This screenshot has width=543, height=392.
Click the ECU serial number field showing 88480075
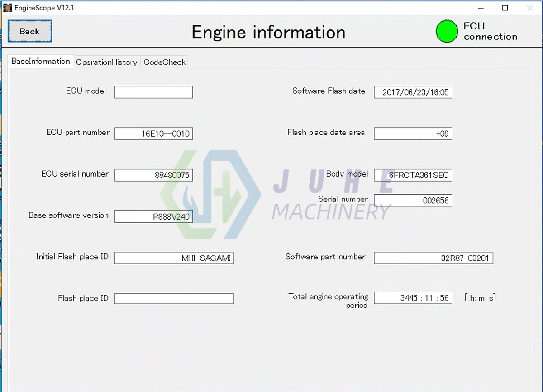coord(153,175)
